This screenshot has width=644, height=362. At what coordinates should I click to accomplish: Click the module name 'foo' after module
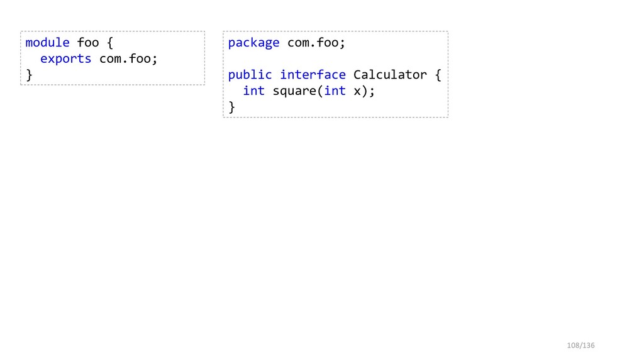[88, 42]
